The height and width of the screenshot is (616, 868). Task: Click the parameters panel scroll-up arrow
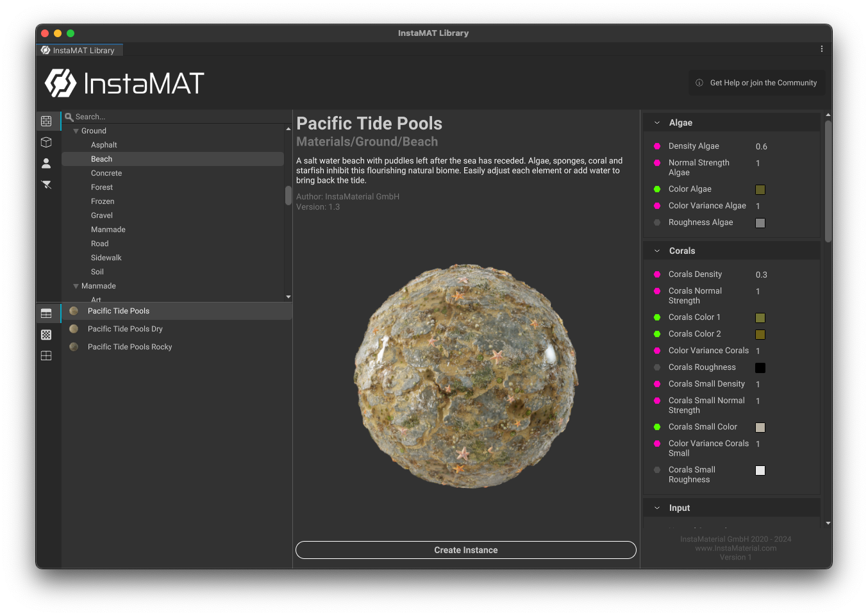[x=828, y=115]
